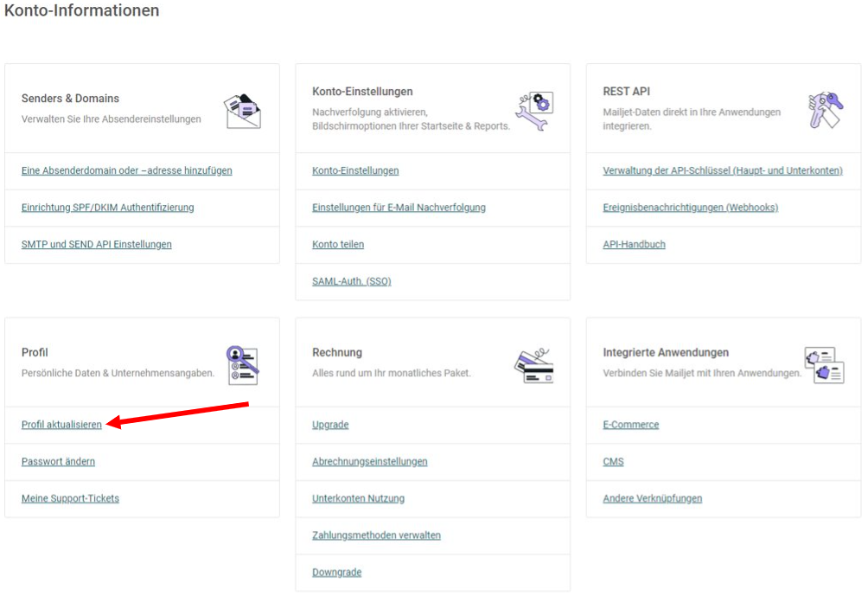Open Meine Support-Tickets link
This screenshot has height=596, width=868.
pyautogui.click(x=70, y=498)
